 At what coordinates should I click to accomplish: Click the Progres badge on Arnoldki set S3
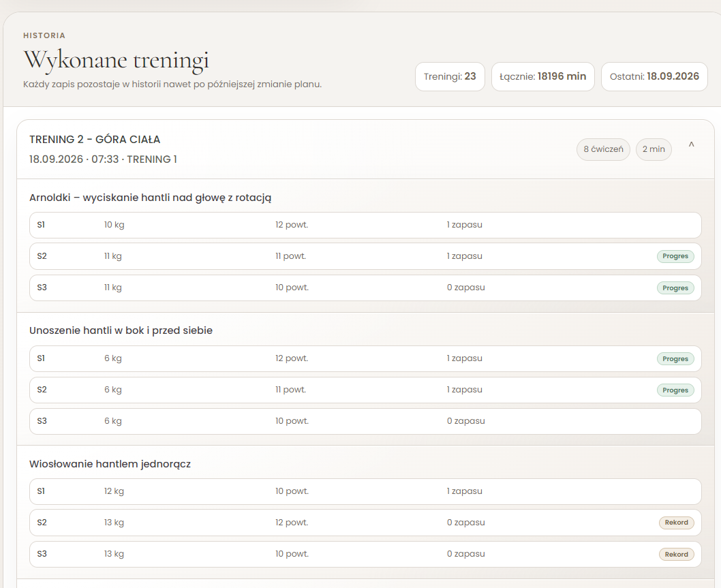[x=675, y=288]
